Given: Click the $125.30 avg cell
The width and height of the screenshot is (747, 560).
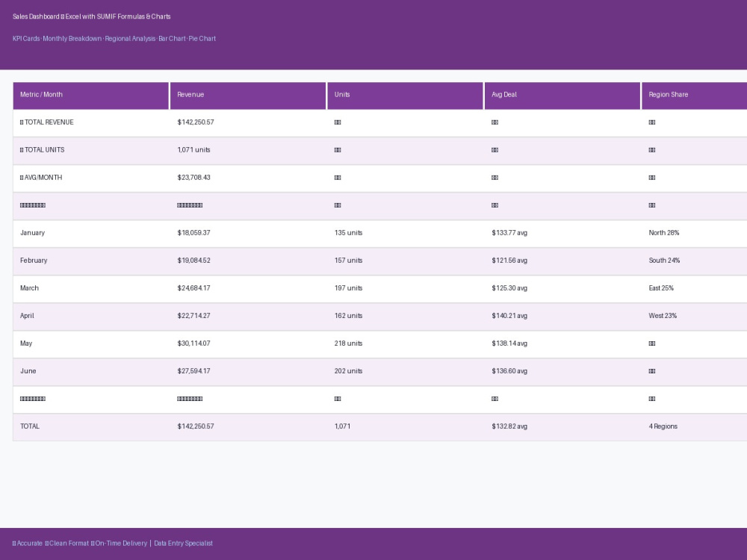Looking at the screenshot, I should [x=562, y=288].
